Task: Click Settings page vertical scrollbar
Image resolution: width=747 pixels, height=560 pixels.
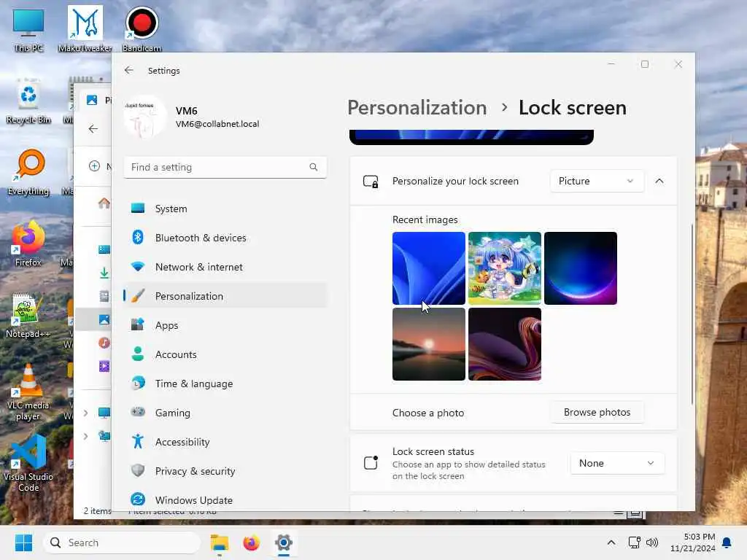Action: click(x=692, y=314)
